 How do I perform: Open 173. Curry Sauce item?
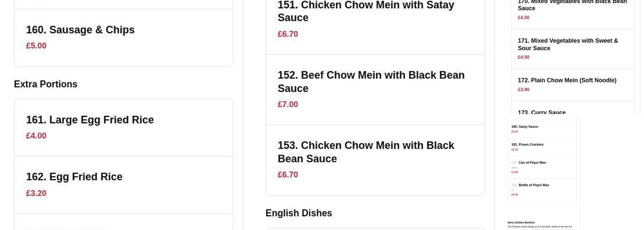(541, 112)
